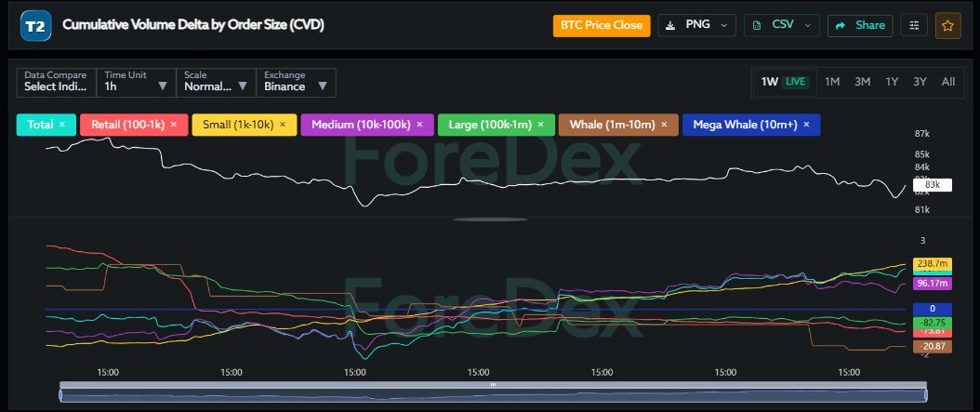Click the favorite star icon
Image resolution: width=980 pixels, height=412 pixels.
(x=947, y=26)
